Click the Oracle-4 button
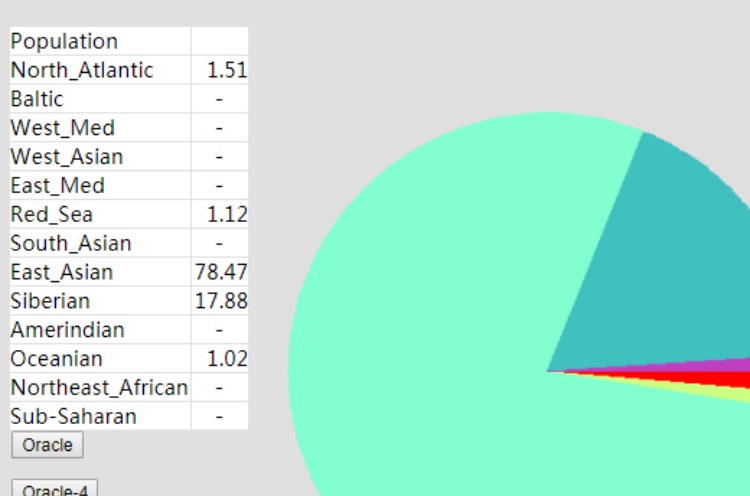 pyautogui.click(x=55, y=487)
